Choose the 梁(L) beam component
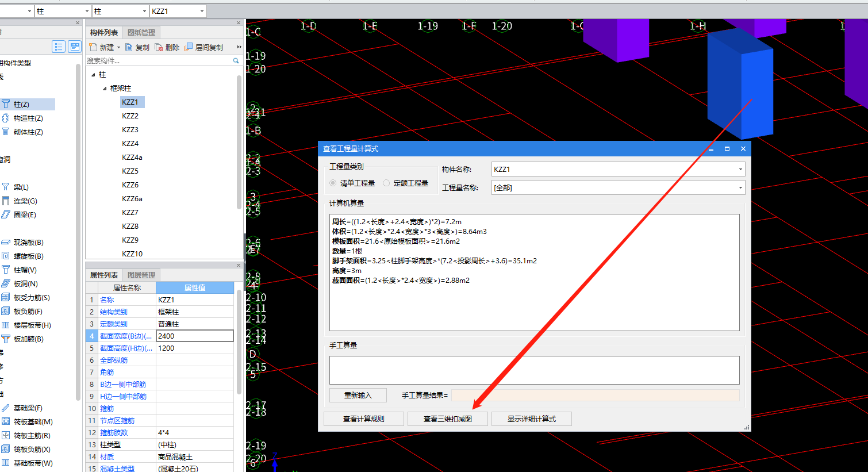868x472 pixels. 21,187
